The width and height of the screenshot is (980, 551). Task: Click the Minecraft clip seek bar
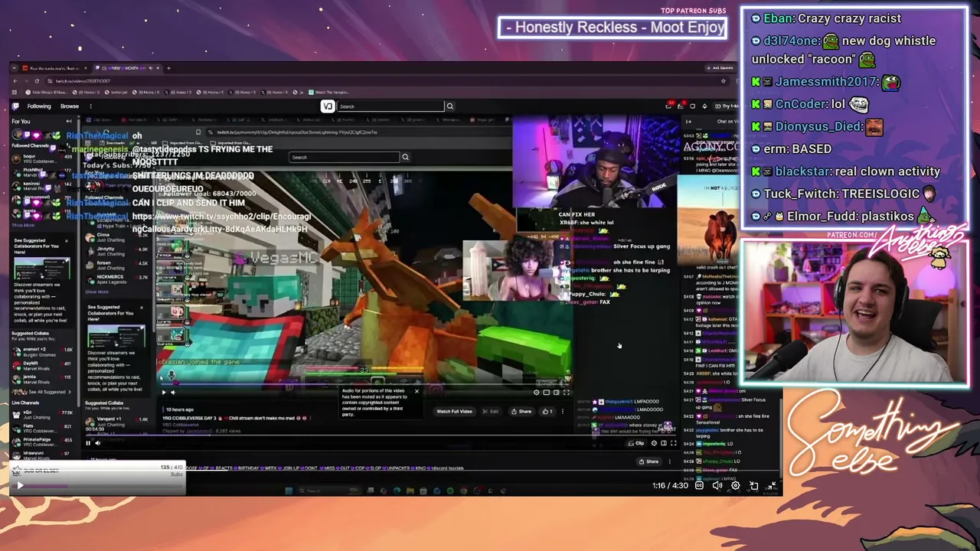click(365, 384)
